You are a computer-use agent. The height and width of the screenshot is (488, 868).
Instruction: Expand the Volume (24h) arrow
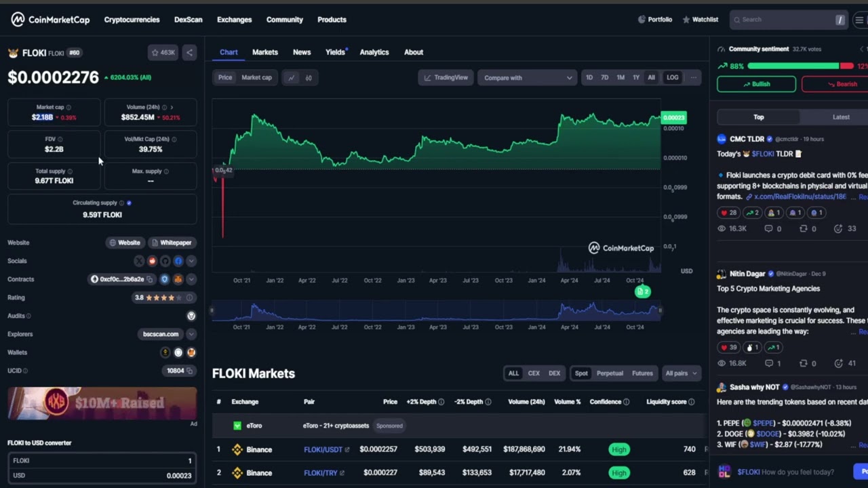(x=172, y=107)
